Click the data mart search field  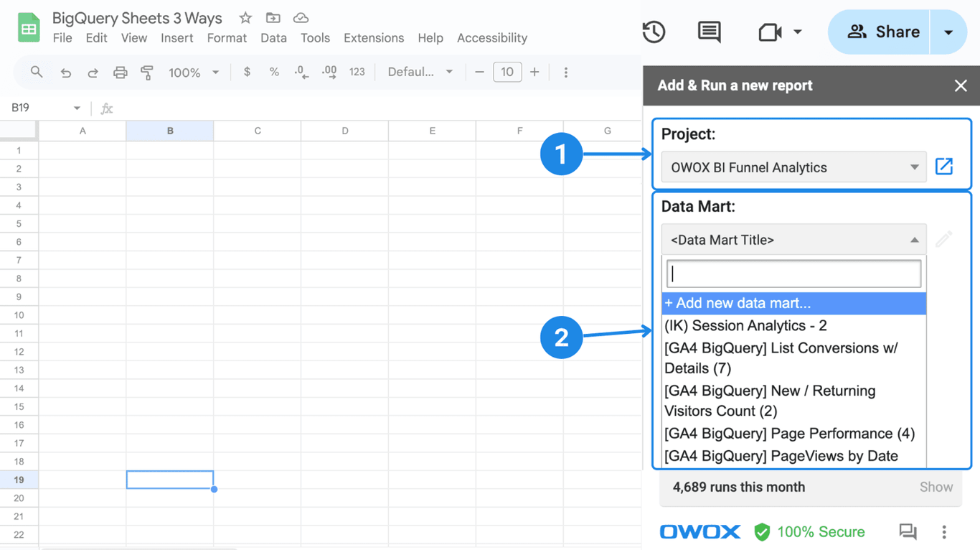[793, 274]
